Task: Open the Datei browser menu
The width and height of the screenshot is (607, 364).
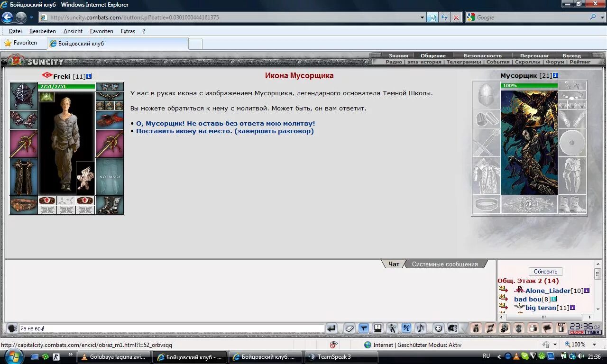Action: (x=15, y=31)
